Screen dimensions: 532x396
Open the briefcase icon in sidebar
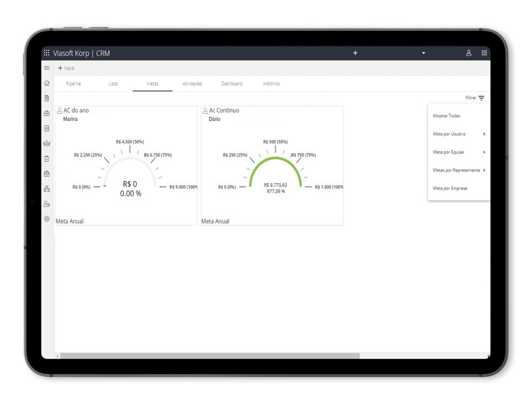47,113
